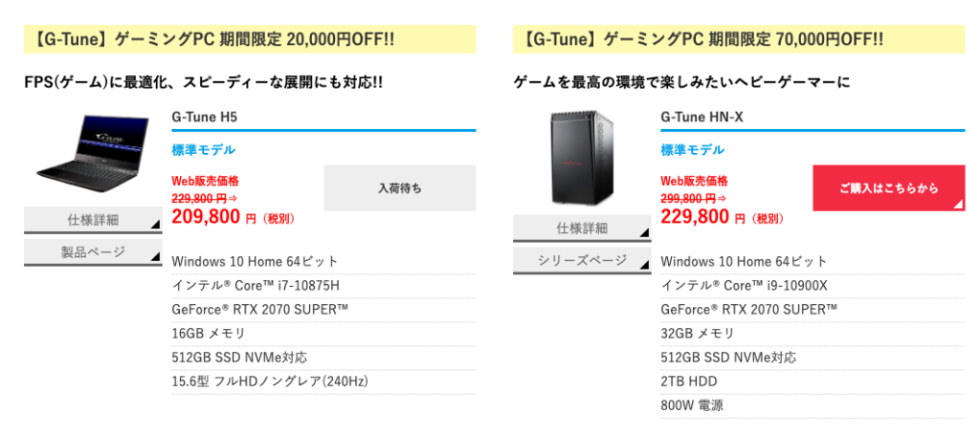
Task: Click the corner arrow icon on HN-X 仕様詳細
Action: click(x=644, y=233)
